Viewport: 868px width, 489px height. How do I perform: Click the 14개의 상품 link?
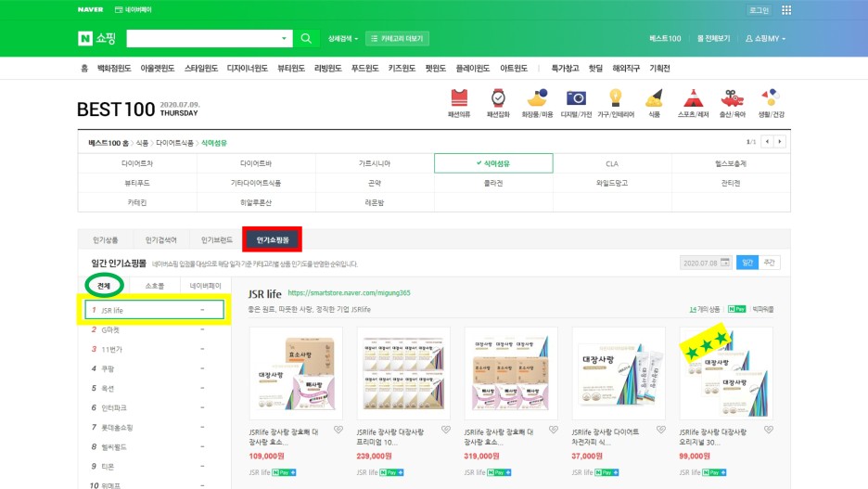tap(704, 309)
